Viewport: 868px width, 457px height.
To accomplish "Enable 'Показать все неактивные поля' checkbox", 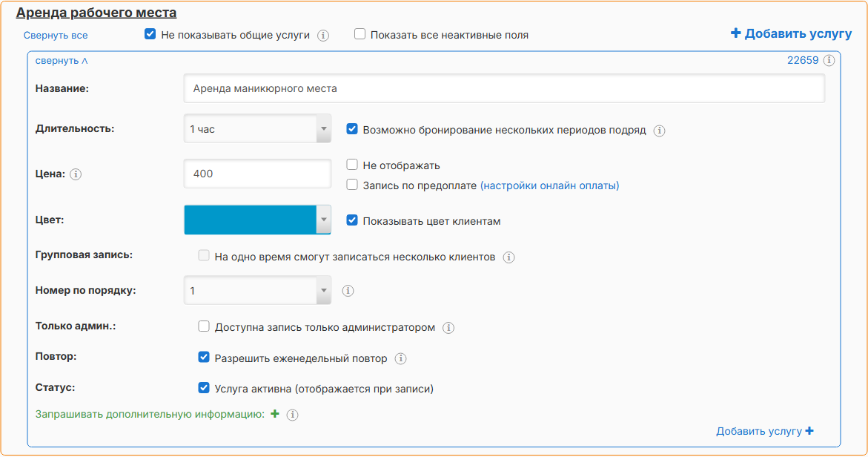I will 360,34.
